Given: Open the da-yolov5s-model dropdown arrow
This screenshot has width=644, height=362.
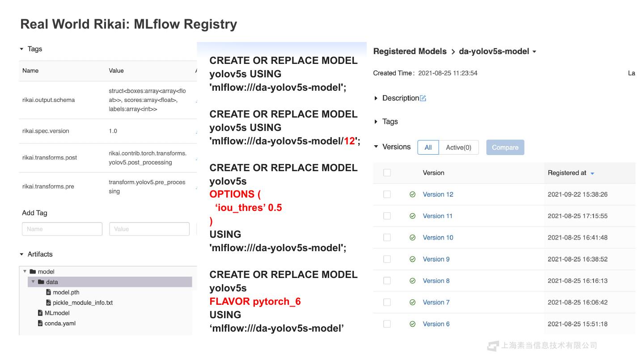Looking at the screenshot, I should pyautogui.click(x=534, y=52).
